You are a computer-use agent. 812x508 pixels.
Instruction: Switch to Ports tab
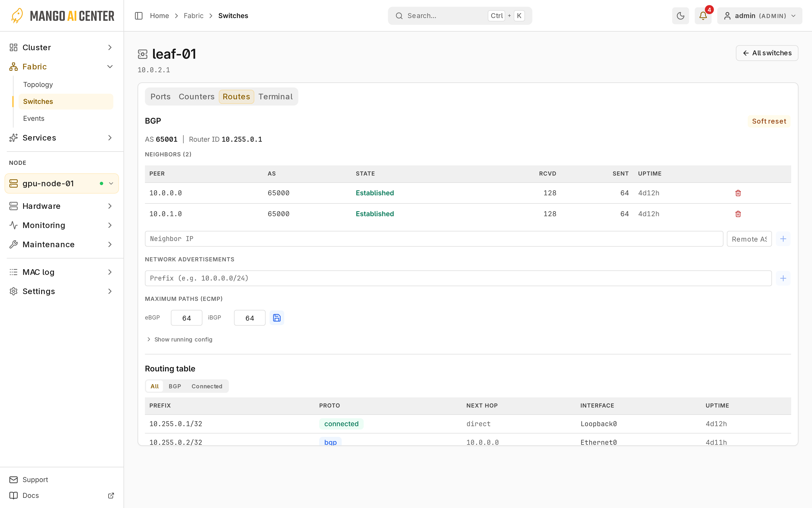coord(160,97)
